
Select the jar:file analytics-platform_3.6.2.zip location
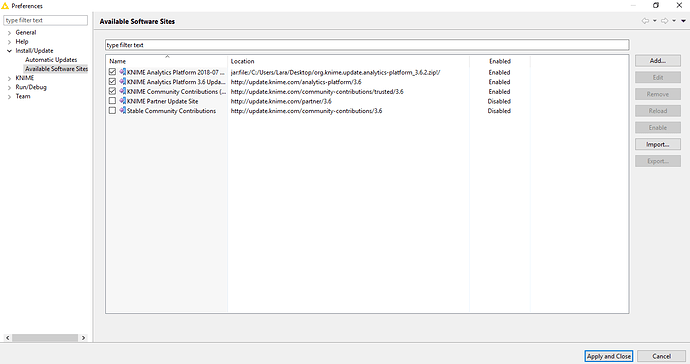335,72
